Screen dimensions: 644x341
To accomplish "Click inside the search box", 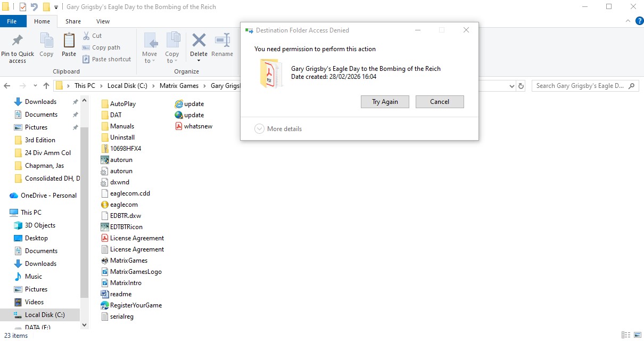I will click(580, 86).
